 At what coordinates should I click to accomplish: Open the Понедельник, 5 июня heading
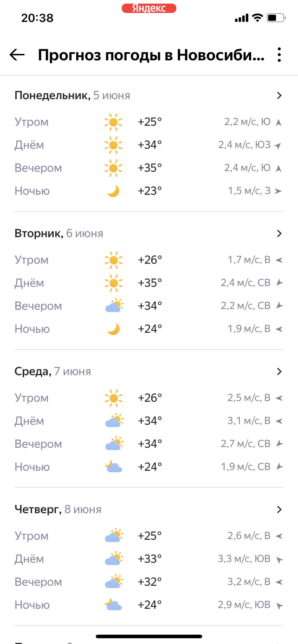[x=72, y=96]
